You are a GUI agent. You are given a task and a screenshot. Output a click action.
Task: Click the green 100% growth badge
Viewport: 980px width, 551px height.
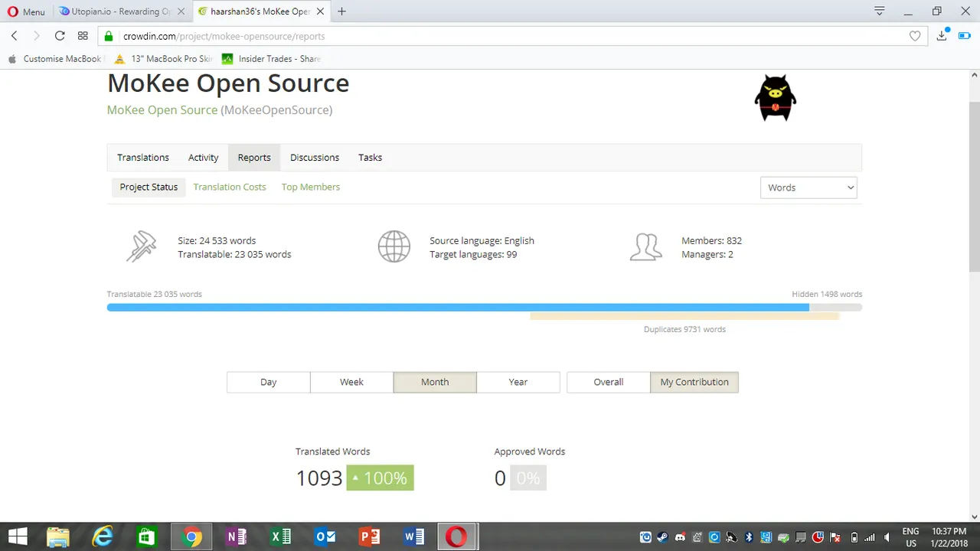(x=380, y=478)
